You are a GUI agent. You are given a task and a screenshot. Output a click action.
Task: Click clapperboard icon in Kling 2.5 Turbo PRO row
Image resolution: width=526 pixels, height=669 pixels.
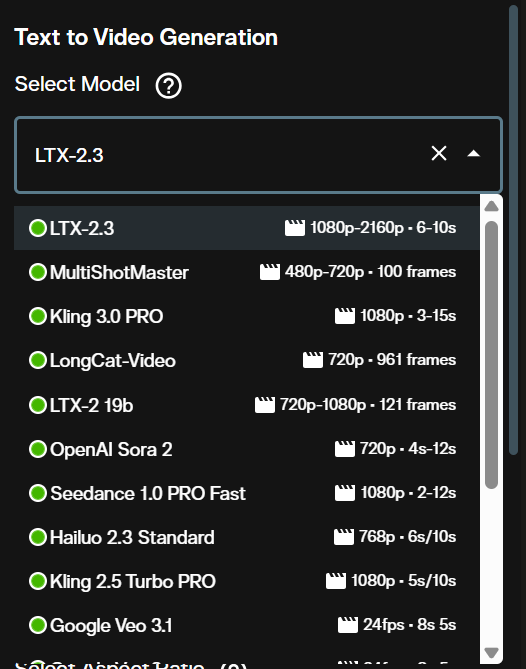pos(336,581)
